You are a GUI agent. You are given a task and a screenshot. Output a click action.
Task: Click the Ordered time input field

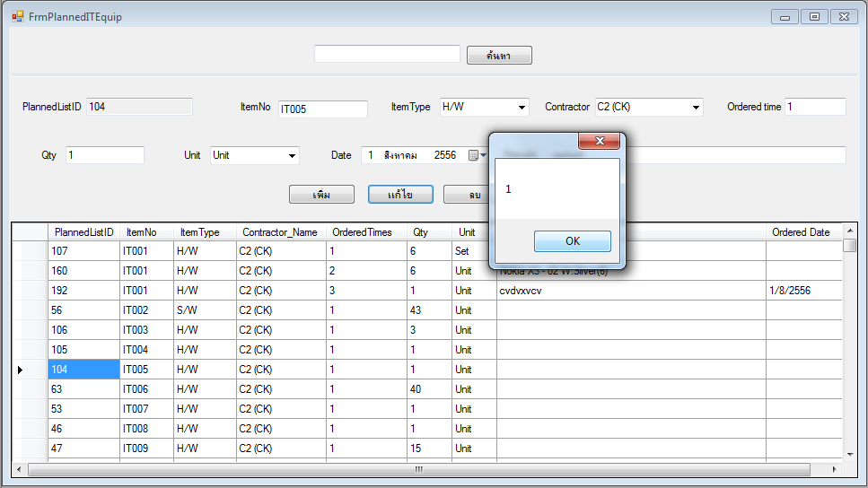click(x=814, y=108)
